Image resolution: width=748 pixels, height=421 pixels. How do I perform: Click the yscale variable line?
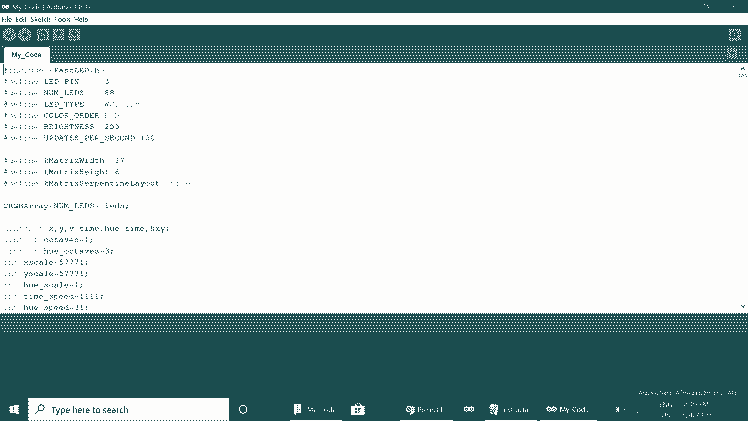tap(46, 274)
